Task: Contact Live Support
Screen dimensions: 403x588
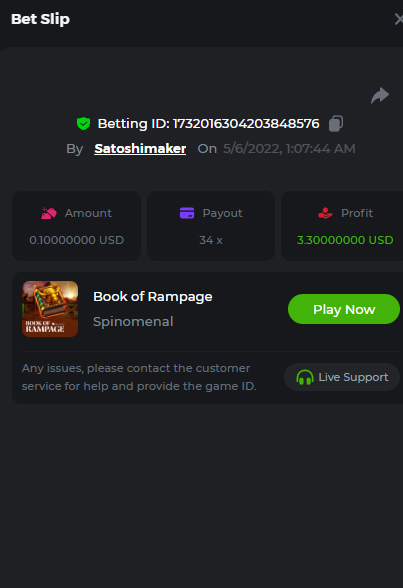Action: [342, 377]
